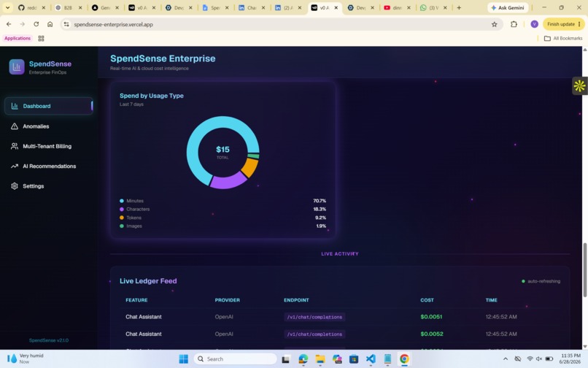588x368 pixels.
Task: Click the Finish update button
Action: [564, 24]
